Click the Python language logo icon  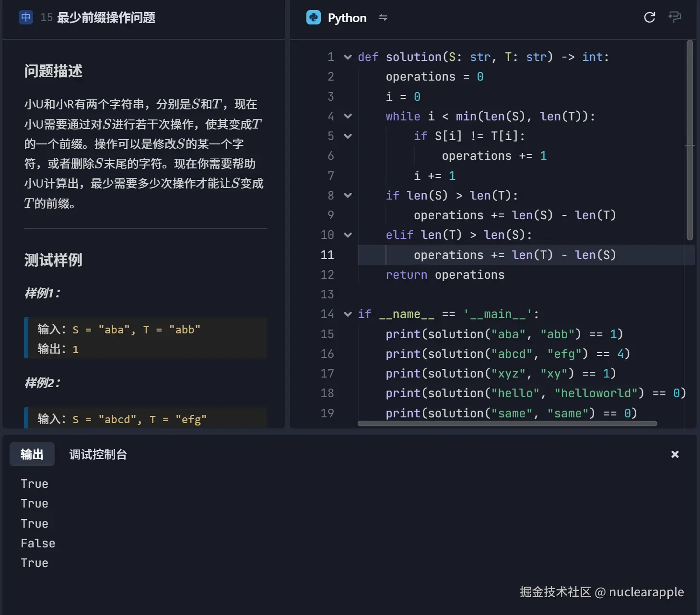click(x=314, y=18)
